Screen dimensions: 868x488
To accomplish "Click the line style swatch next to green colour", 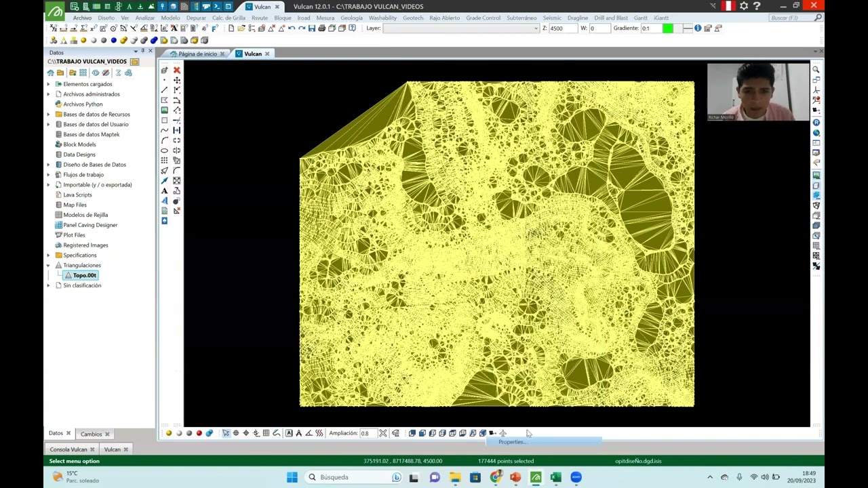I will (688, 28).
